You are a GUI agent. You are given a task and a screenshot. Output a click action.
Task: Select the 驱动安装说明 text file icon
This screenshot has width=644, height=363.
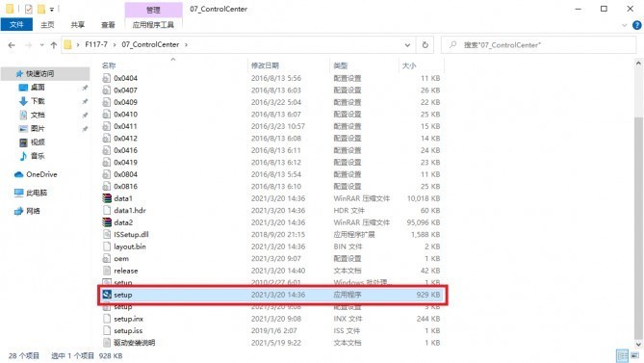click(107, 343)
